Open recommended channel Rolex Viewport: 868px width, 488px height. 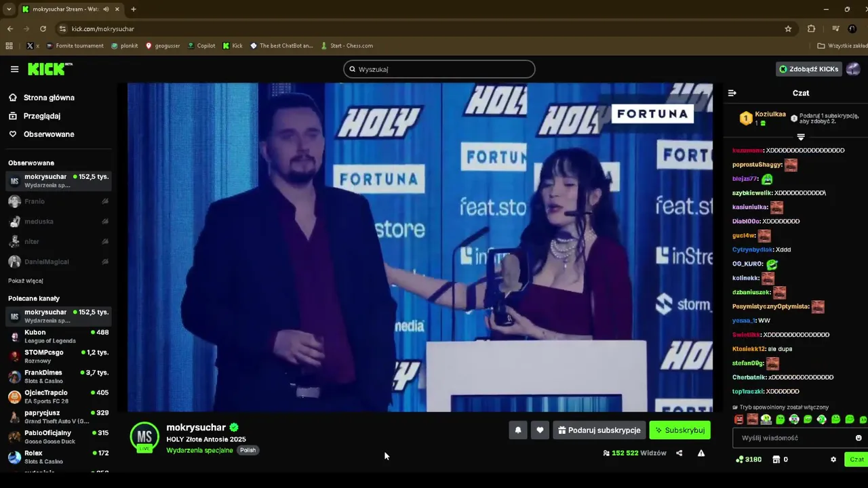coord(58,457)
